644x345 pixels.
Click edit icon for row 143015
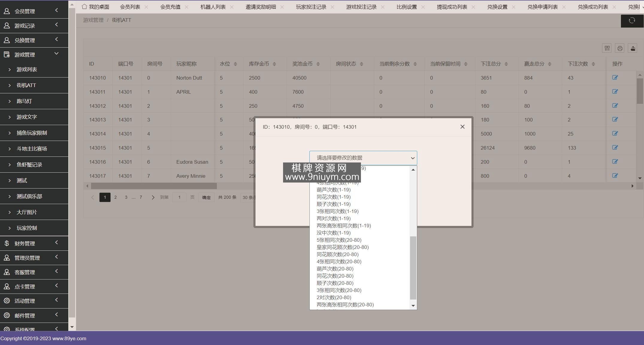coord(615,148)
